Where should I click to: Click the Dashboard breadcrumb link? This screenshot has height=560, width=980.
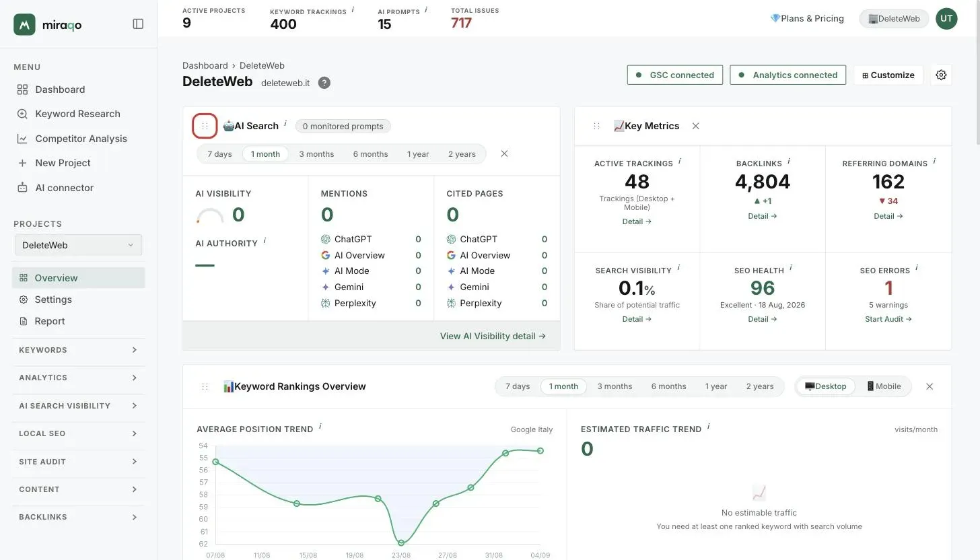click(205, 65)
